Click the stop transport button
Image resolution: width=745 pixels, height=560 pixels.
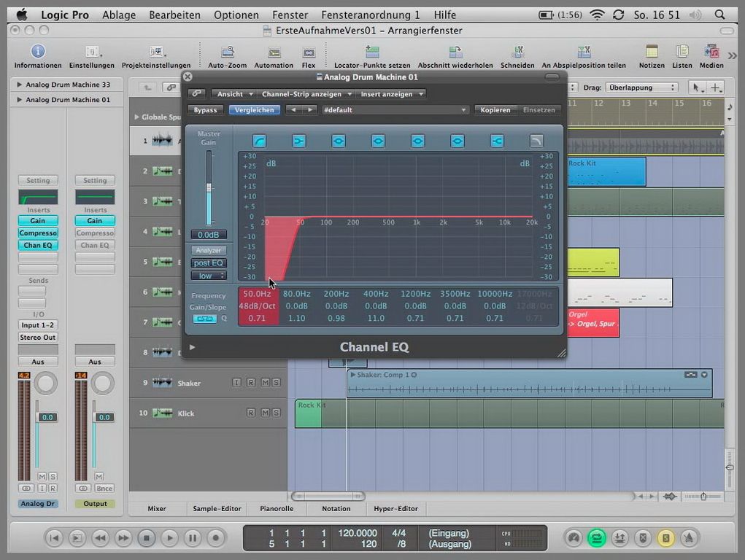pyautogui.click(x=147, y=538)
